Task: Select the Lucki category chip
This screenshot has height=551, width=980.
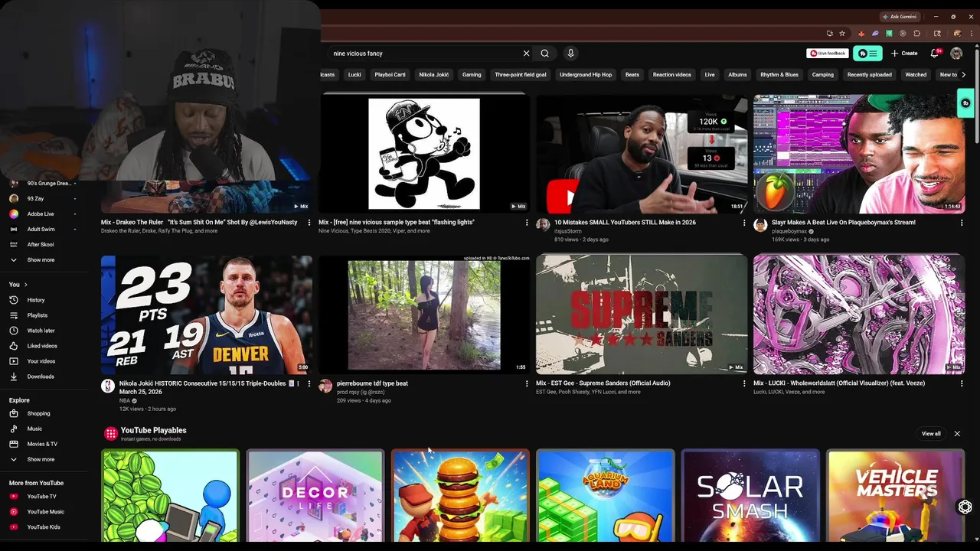Action: (x=354, y=75)
